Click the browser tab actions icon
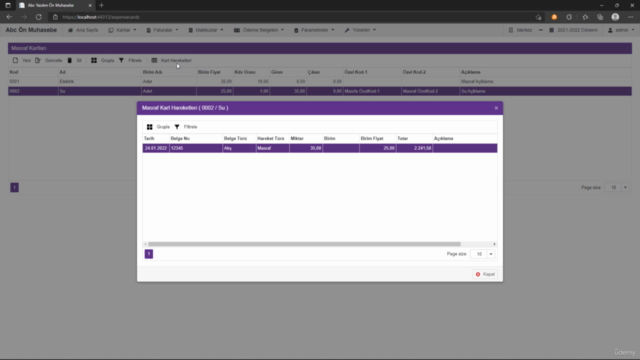 coord(8,5)
